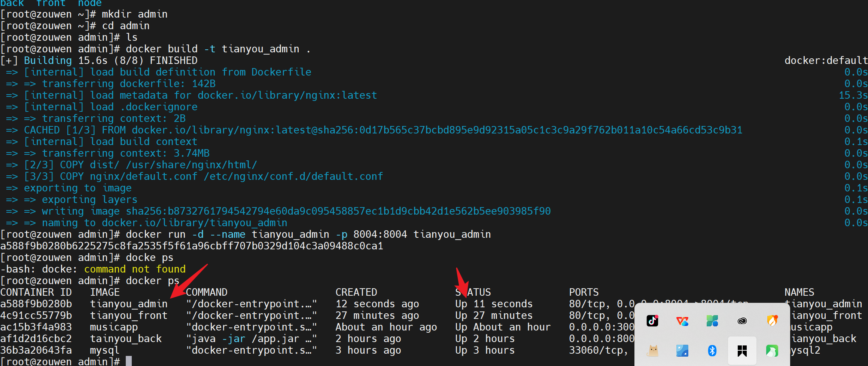Click the 'CREATED' column header
The height and width of the screenshot is (366, 868).
click(356, 292)
